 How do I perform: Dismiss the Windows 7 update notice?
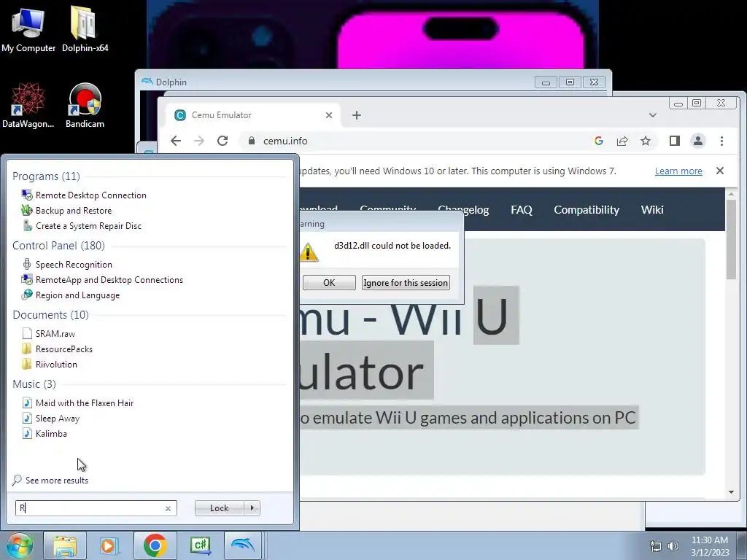point(720,171)
